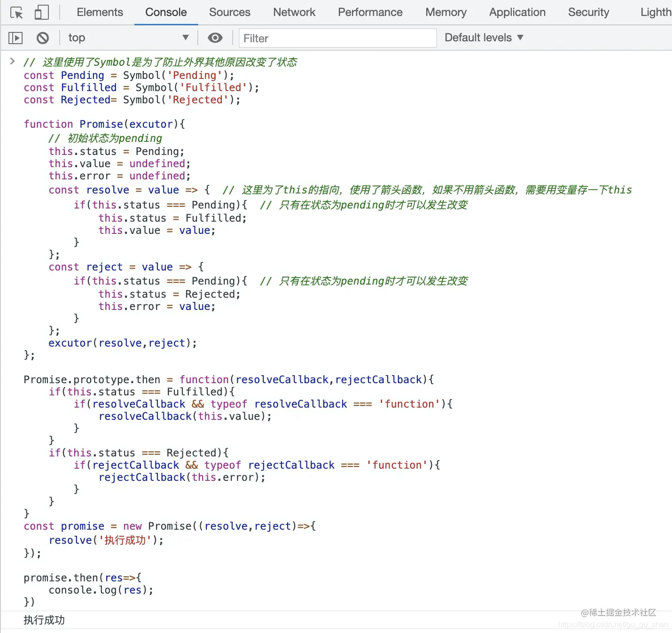
Task: Click the 'Promise.prototype.then = function' line
Action: click(x=229, y=379)
